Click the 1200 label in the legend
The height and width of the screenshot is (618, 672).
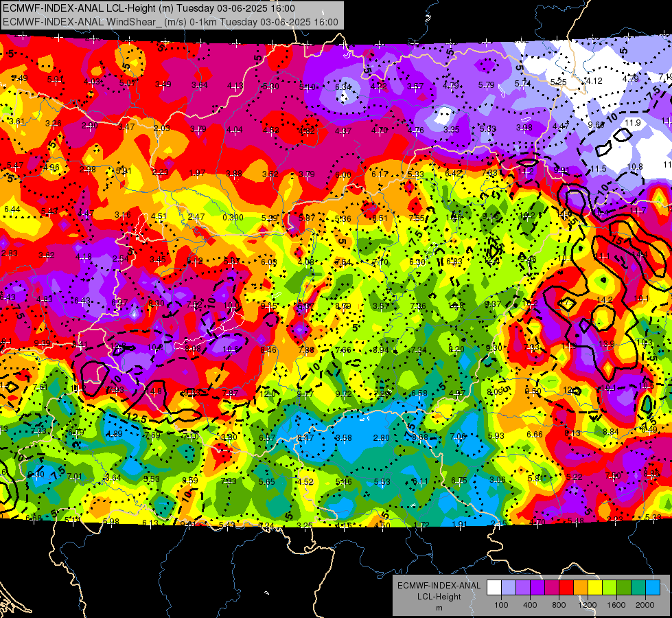[x=588, y=605]
